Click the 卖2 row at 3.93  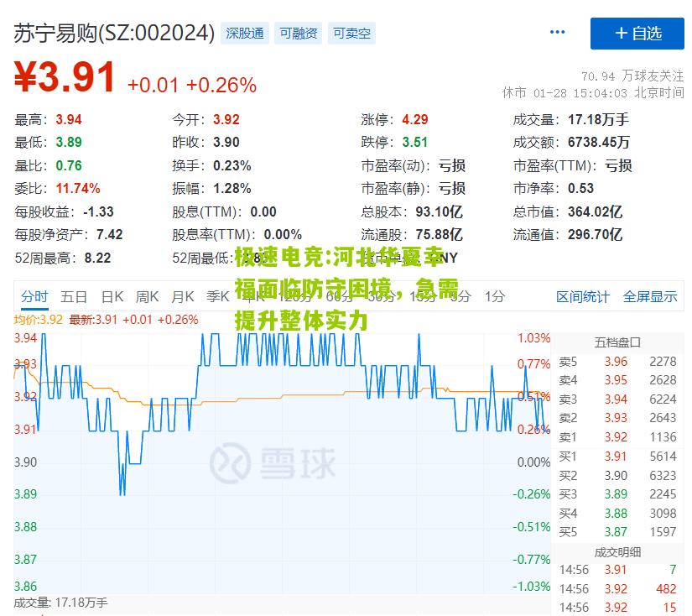(617, 418)
